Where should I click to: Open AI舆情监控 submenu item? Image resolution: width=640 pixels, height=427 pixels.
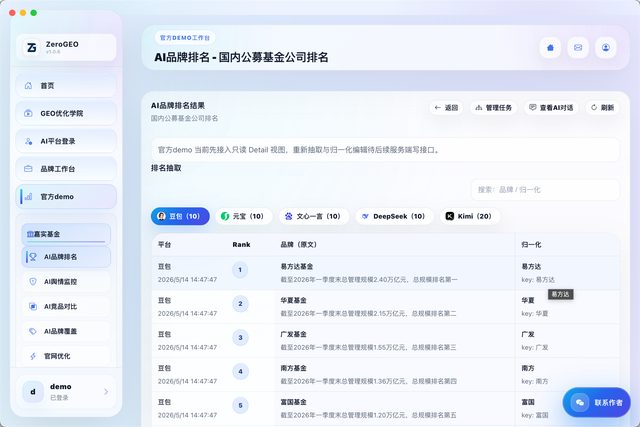coord(66,281)
